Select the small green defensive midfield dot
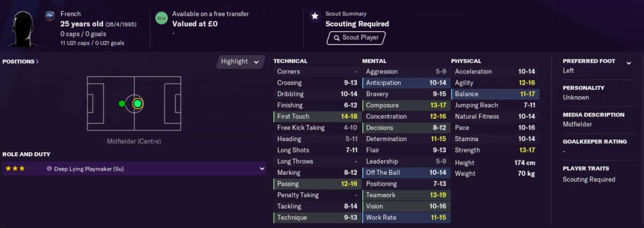The width and height of the screenshot is (644, 228). coord(122,104)
